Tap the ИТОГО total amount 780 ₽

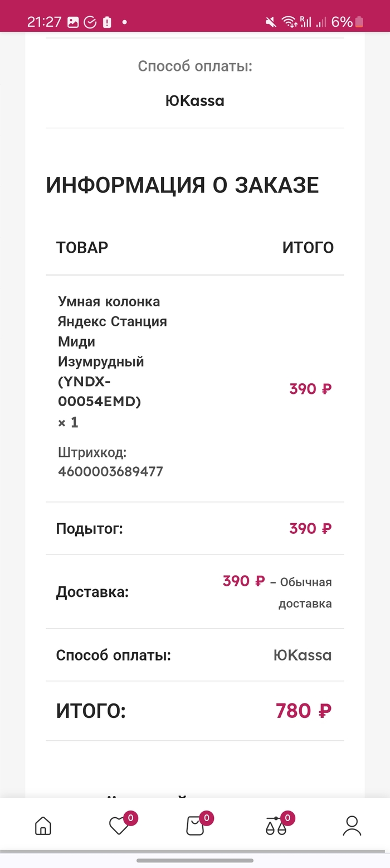pyautogui.click(x=304, y=711)
